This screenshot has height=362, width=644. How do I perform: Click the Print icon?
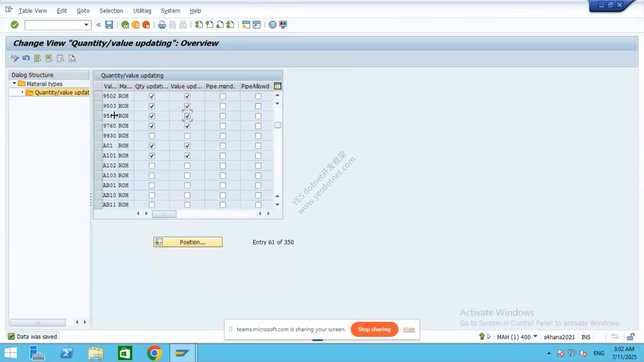(x=162, y=25)
